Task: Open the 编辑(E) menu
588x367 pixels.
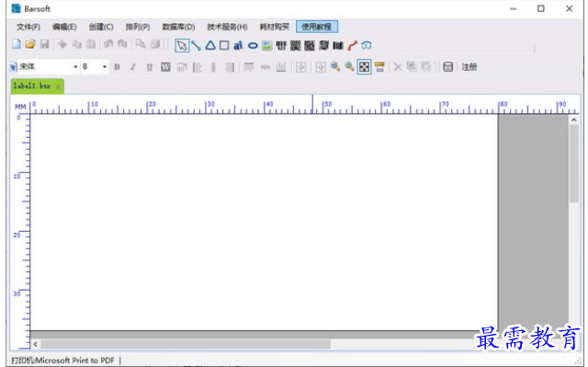Action: (x=64, y=27)
